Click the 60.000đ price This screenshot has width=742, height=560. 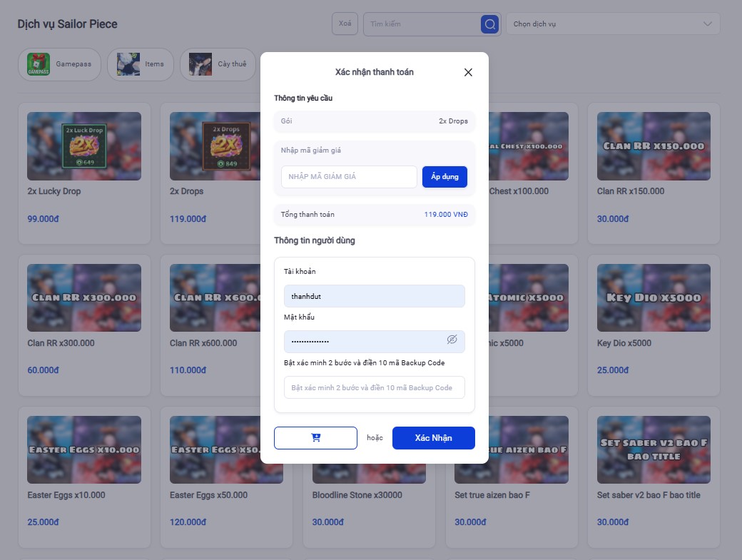click(43, 370)
